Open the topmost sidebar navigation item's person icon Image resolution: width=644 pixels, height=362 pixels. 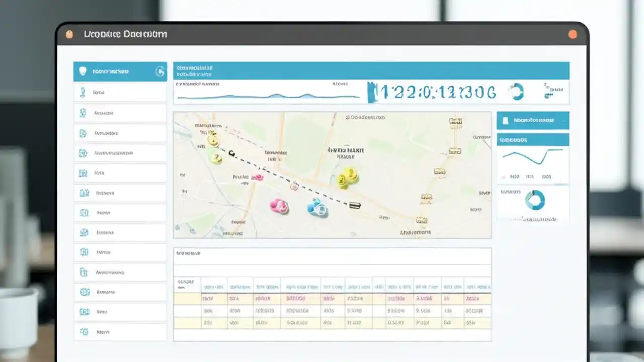[x=83, y=92]
